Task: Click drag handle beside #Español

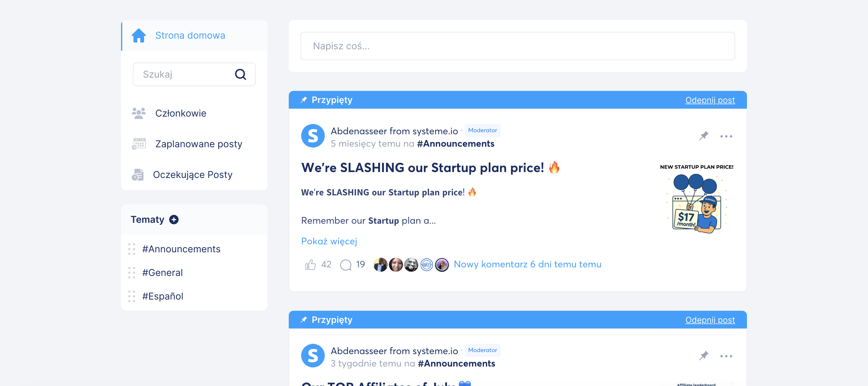Action: click(x=132, y=296)
